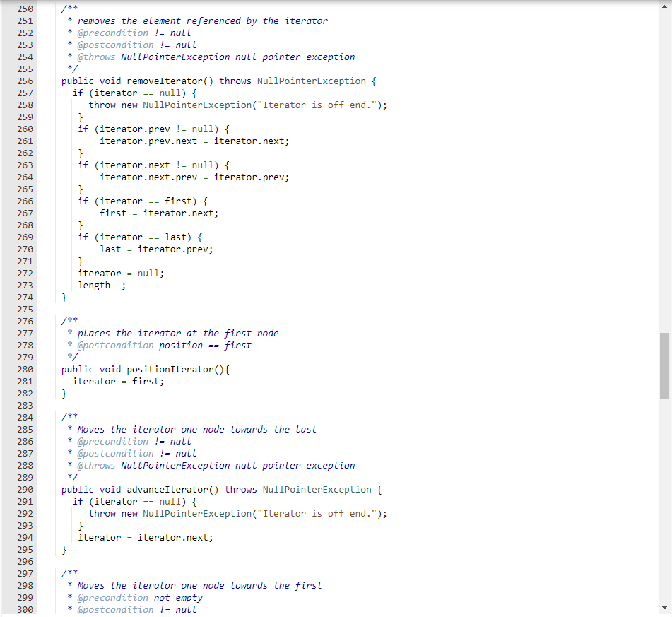Click the @postcondition tag on line 278

(x=116, y=345)
